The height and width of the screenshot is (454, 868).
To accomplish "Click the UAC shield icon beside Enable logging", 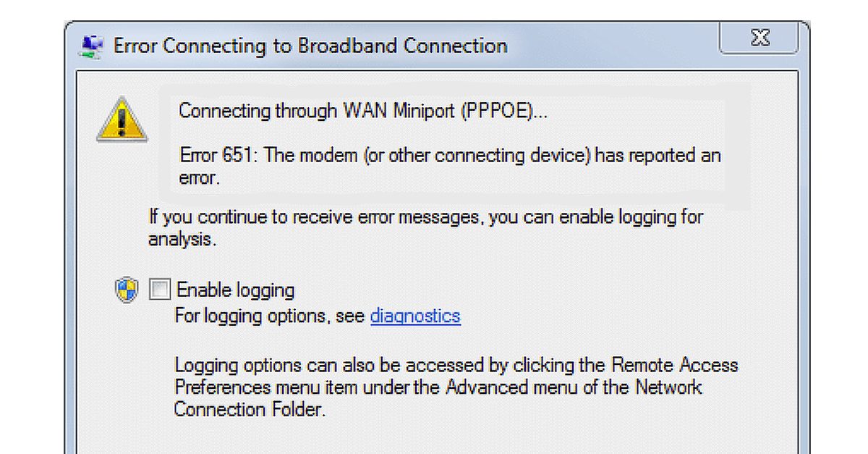I will (x=127, y=288).
